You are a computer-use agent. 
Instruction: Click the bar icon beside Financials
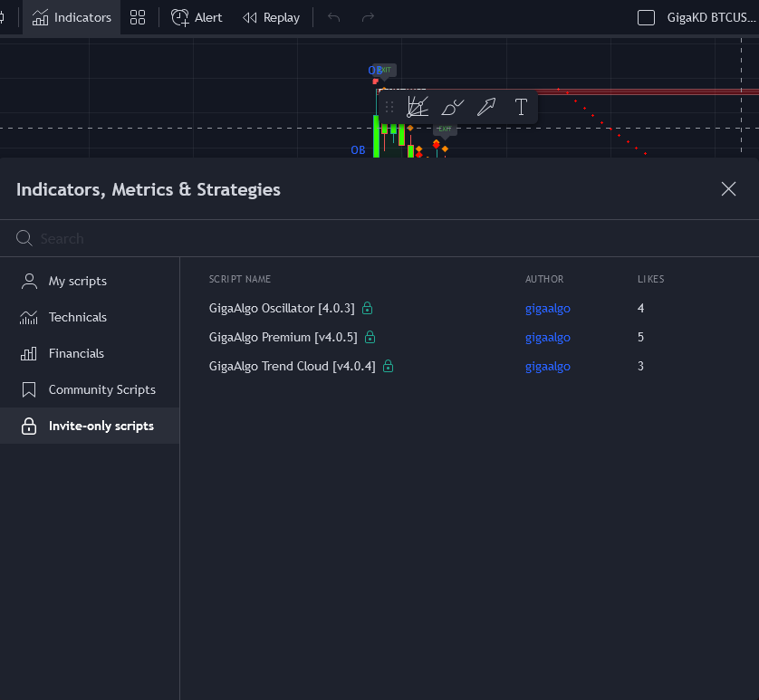point(29,353)
